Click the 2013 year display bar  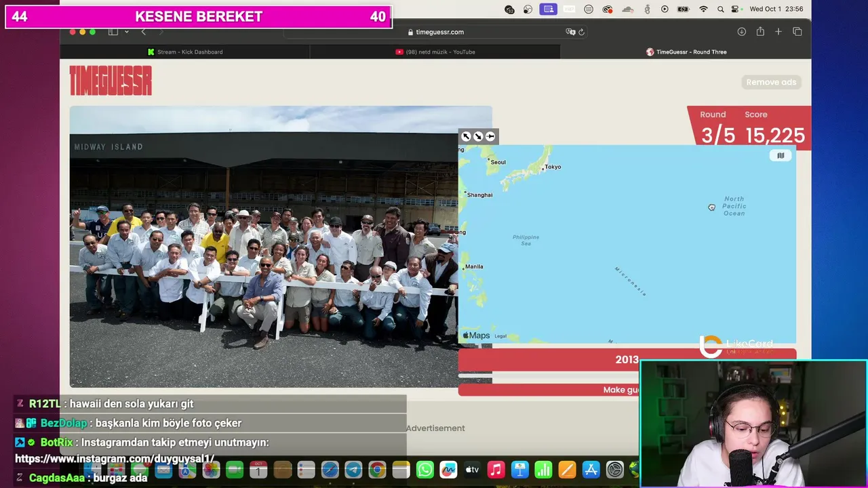click(627, 360)
